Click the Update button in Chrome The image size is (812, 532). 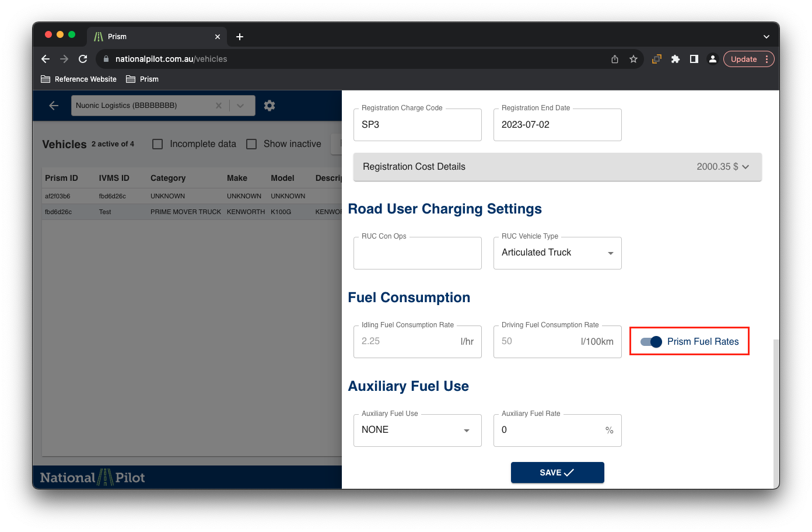[744, 59]
